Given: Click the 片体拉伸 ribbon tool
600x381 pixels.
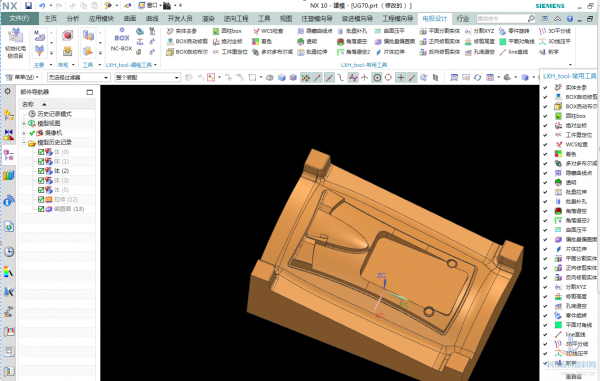Looking at the screenshot, I should (390, 52).
